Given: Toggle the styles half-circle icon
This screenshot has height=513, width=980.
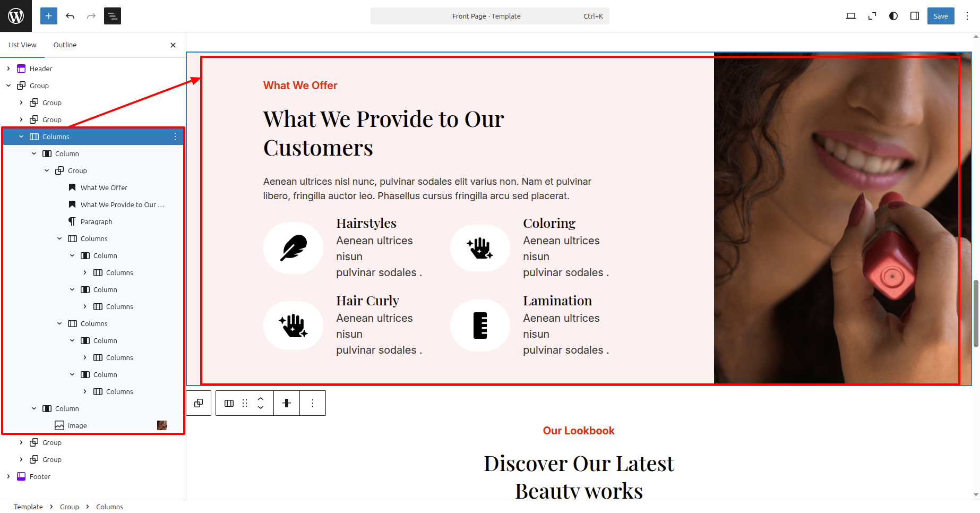Looking at the screenshot, I should click(x=893, y=16).
